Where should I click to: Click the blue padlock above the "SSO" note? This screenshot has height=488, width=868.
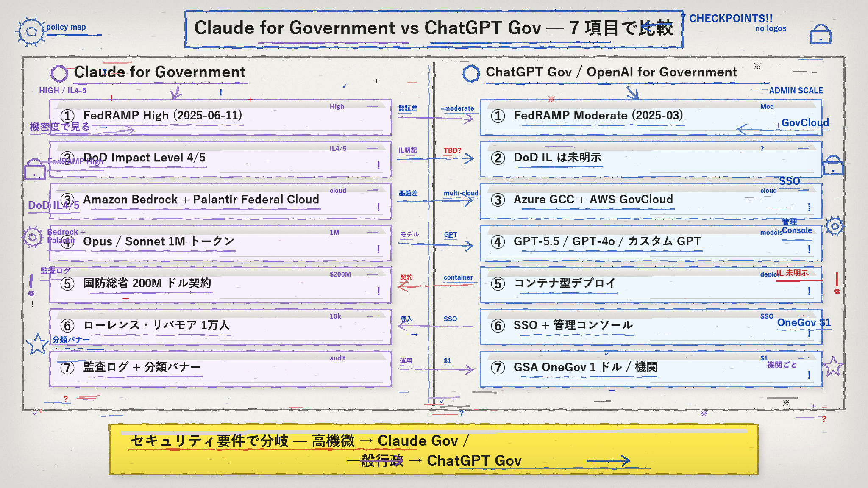coord(833,165)
